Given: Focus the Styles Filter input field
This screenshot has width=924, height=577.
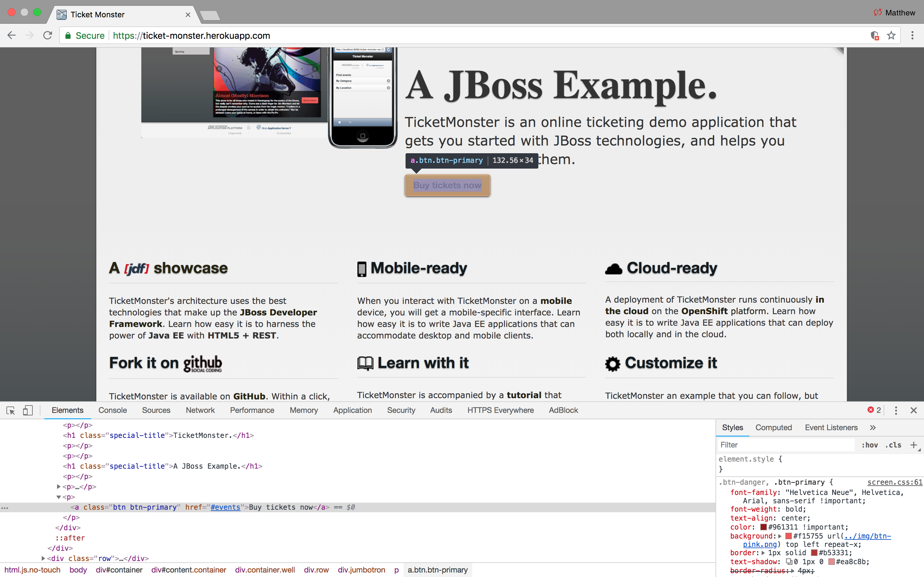Looking at the screenshot, I should 785,445.
